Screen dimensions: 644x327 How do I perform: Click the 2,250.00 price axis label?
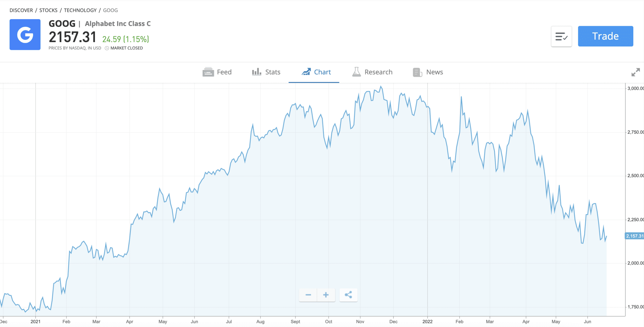[636, 220]
